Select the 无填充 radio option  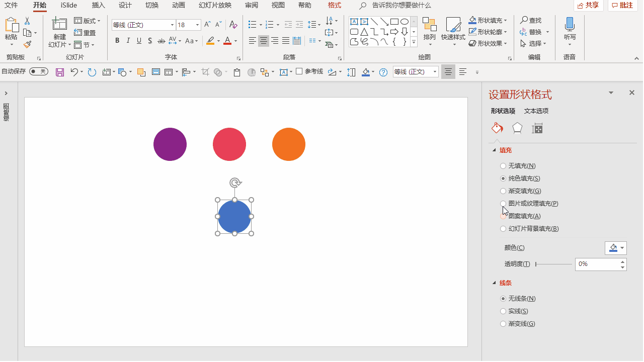point(503,166)
